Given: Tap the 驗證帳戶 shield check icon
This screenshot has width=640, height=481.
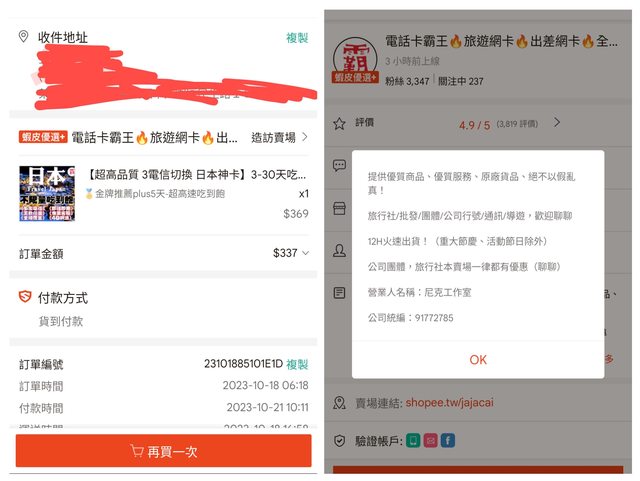Looking at the screenshot, I should click(339, 440).
